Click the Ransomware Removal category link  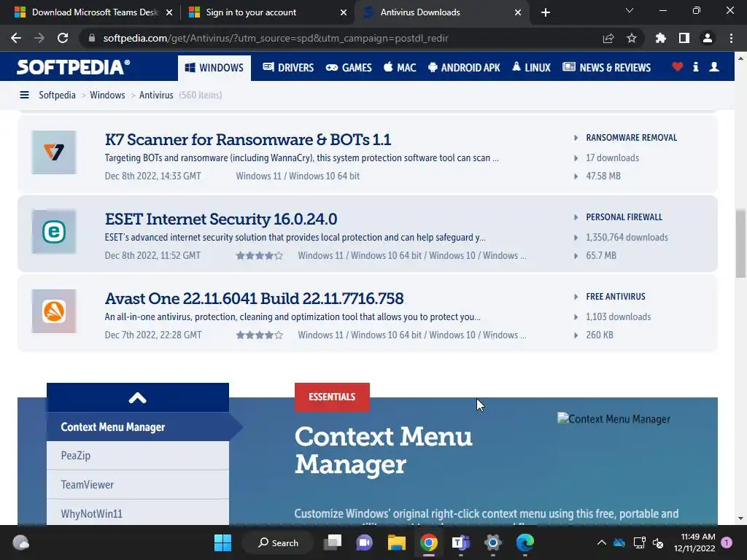631,138
